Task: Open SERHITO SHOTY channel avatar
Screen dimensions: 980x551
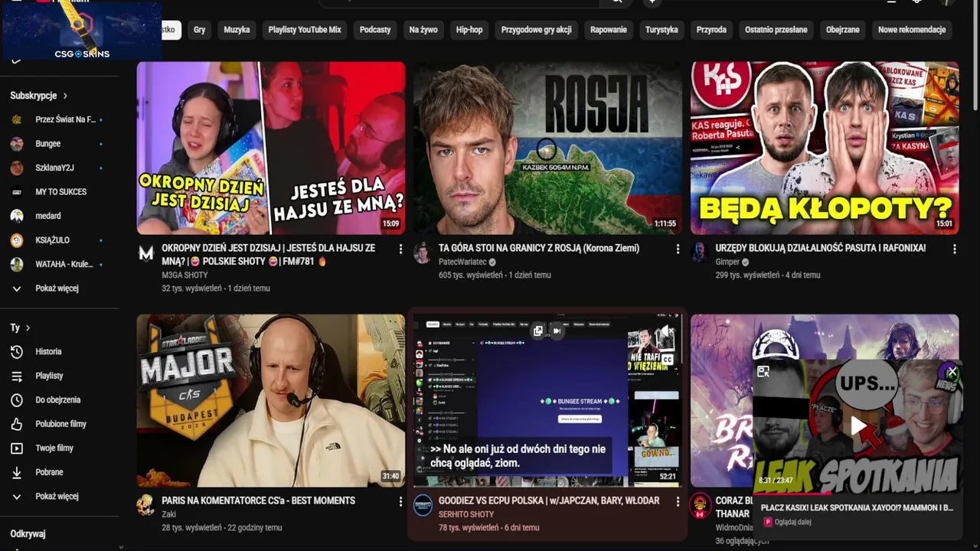Action: tap(423, 505)
